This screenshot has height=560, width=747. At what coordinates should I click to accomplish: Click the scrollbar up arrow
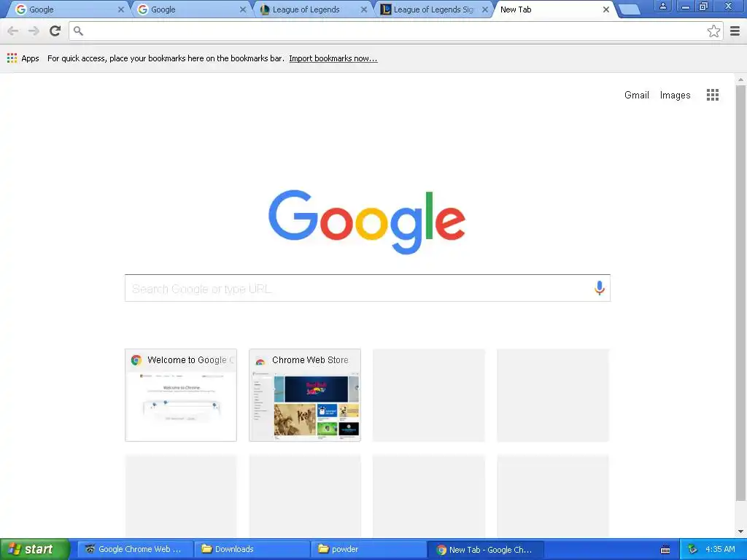point(740,79)
